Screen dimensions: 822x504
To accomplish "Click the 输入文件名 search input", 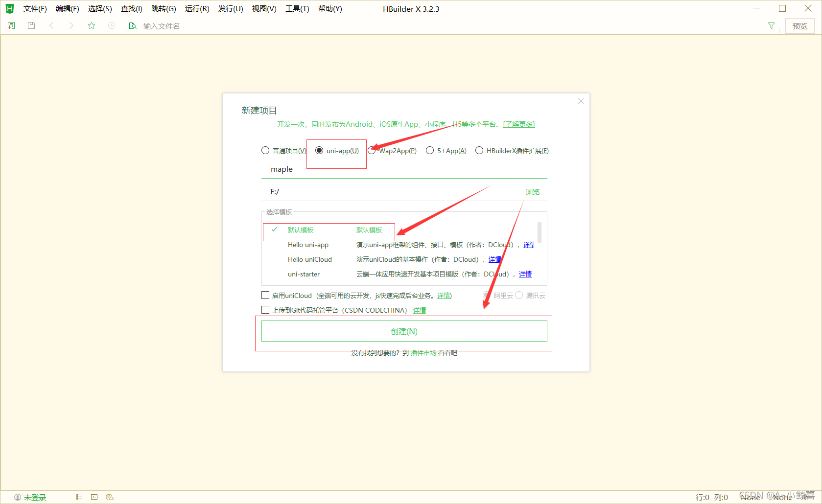I will coord(450,26).
